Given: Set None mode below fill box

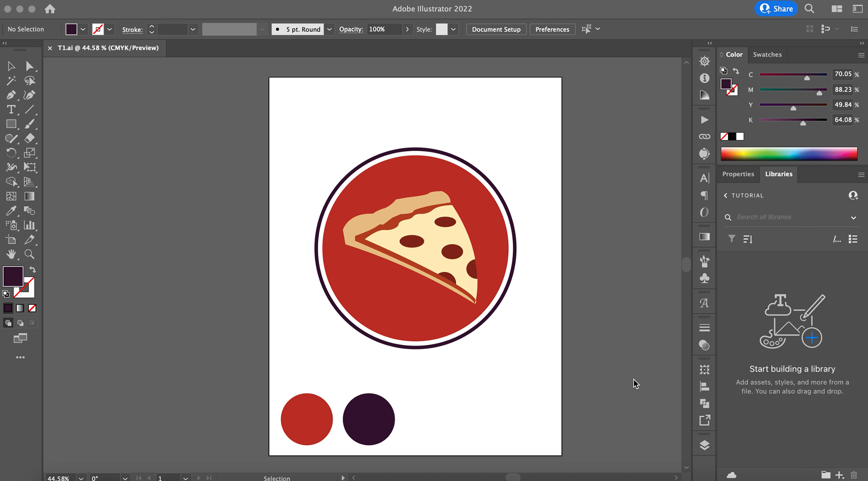Looking at the screenshot, I should [32, 308].
